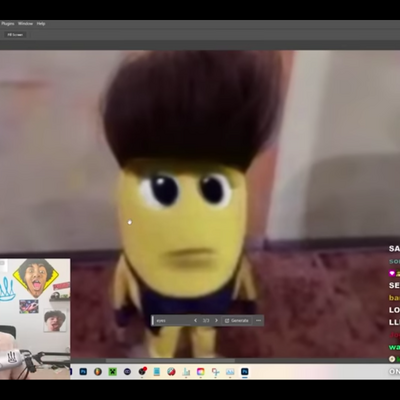
Task: Show next generated variation with right arrow
Action: tap(216, 321)
